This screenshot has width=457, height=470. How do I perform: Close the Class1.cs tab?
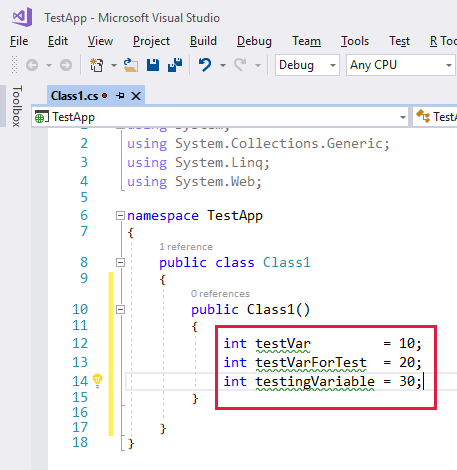[x=136, y=96]
